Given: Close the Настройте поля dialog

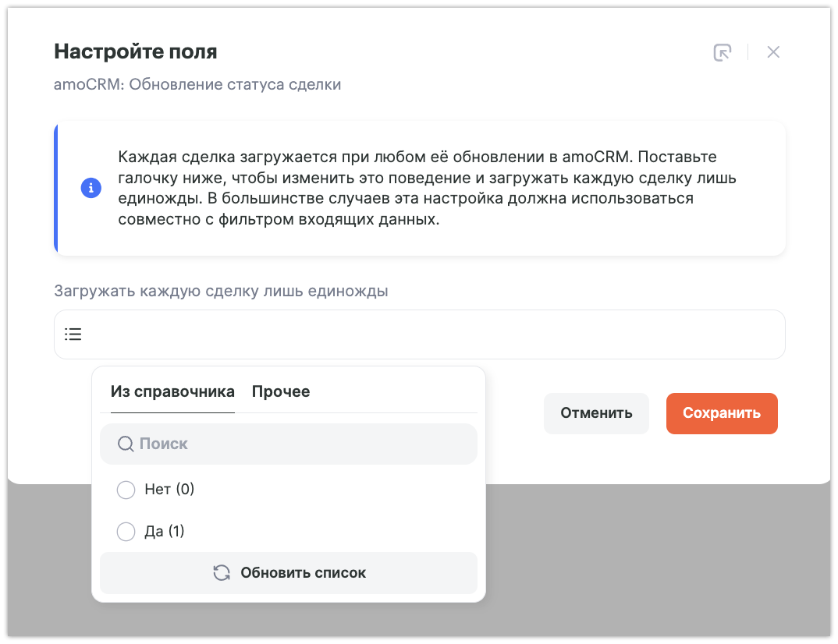Looking at the screenshot, I should point(773,52).
